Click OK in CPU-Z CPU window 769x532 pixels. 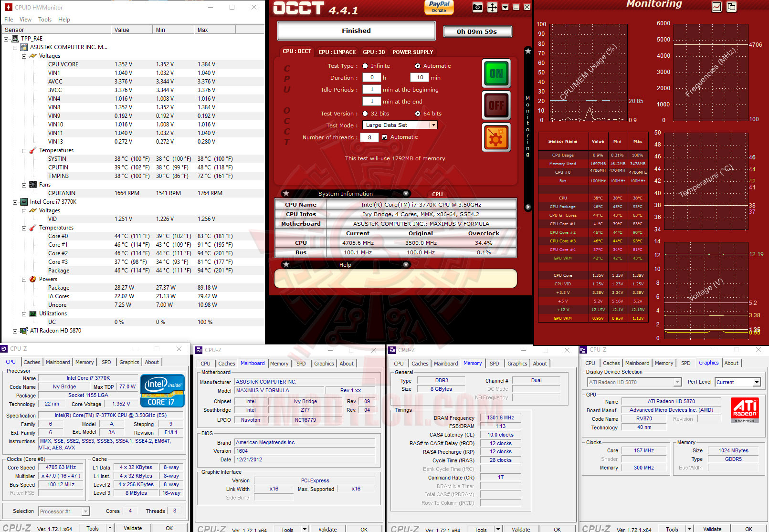pos(169,528)
